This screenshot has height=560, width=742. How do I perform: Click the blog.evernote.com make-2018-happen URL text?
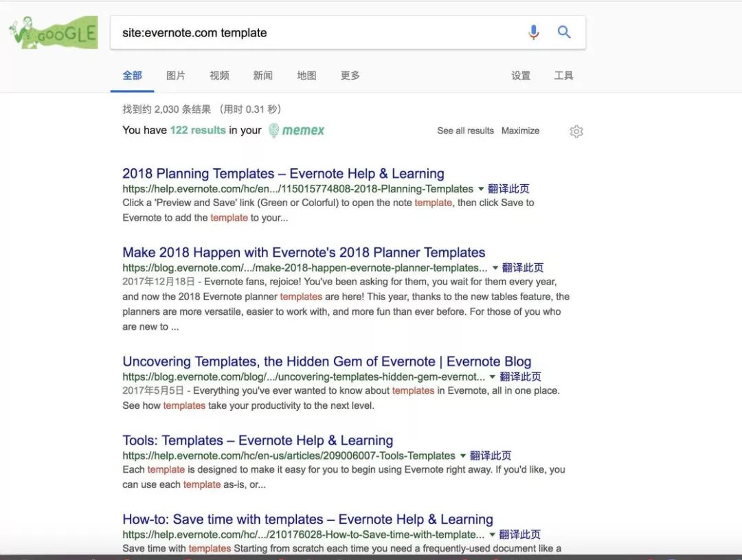305,268
